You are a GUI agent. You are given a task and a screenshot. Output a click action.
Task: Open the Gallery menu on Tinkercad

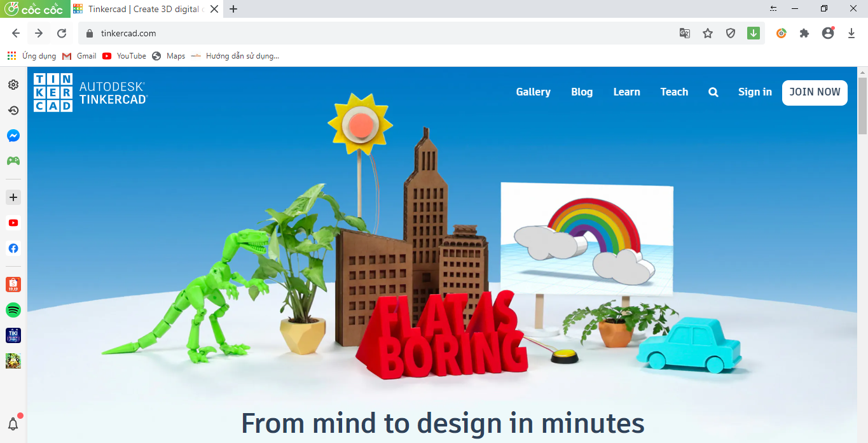click(533, 92)
